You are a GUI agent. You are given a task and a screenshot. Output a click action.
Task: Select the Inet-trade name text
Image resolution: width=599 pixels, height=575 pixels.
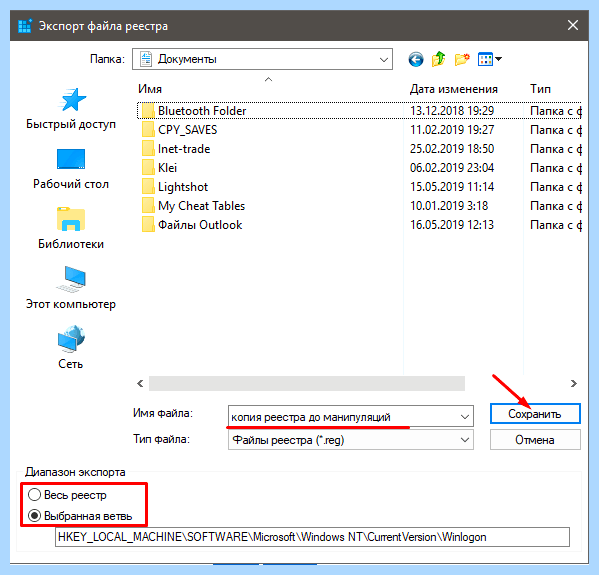[x=184, y=149]
